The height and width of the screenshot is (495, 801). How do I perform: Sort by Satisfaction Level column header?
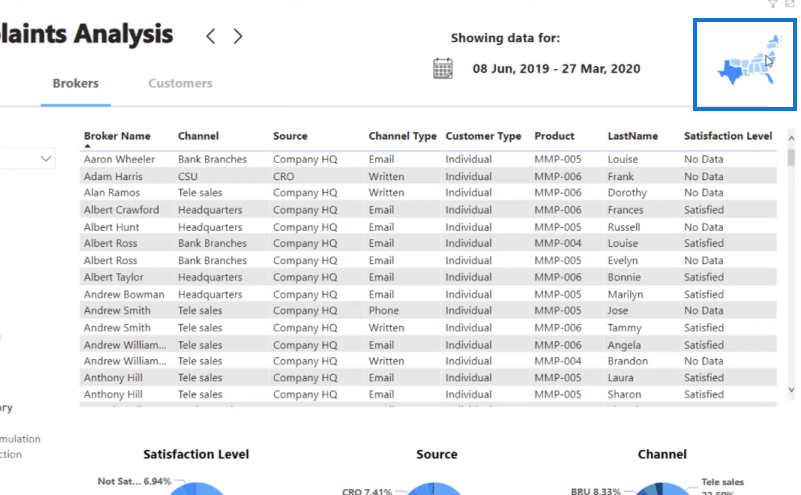(728, 136)
